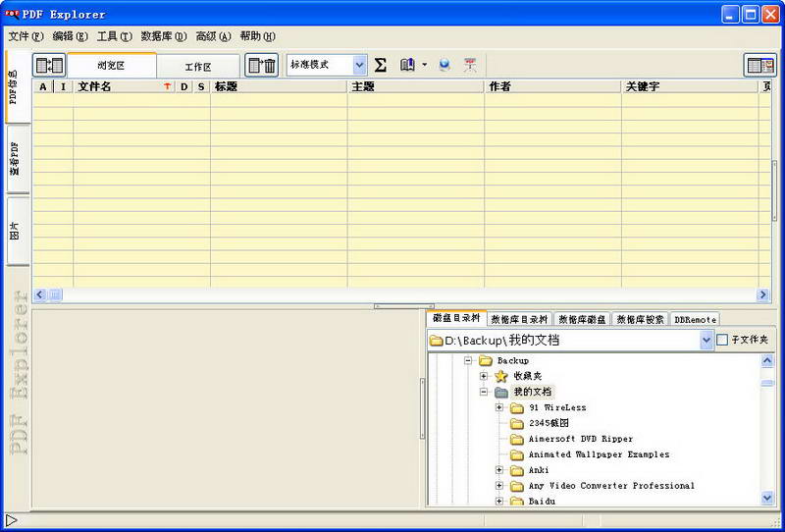Image resolution: width=785 pixels, height=532 pixels.
Task: Click the swap grids icon left of 浏览区
Action: click(x=49, y=65)
